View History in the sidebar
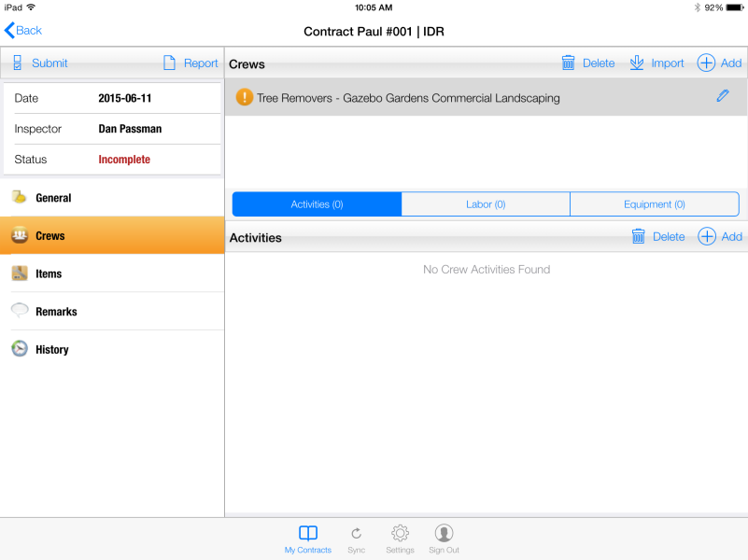 coord(51,350)
